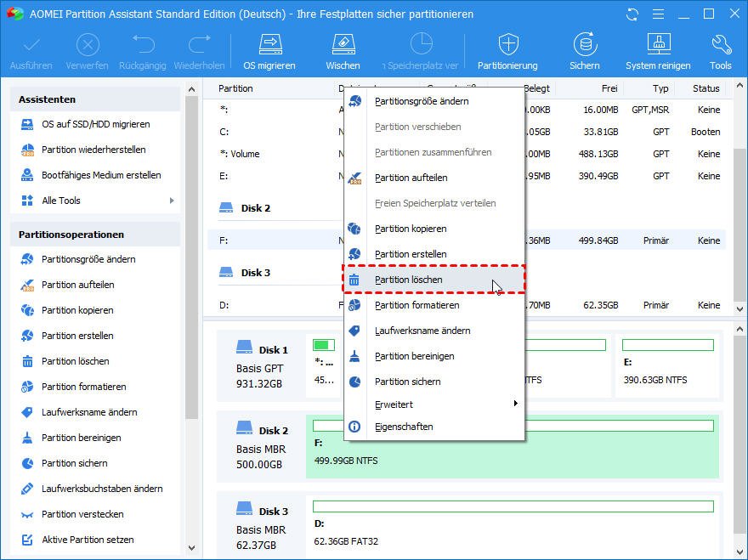Choose Partitionsgröße ändern in context menu
This screenshot has width=748, height=560.
point(421,101)
